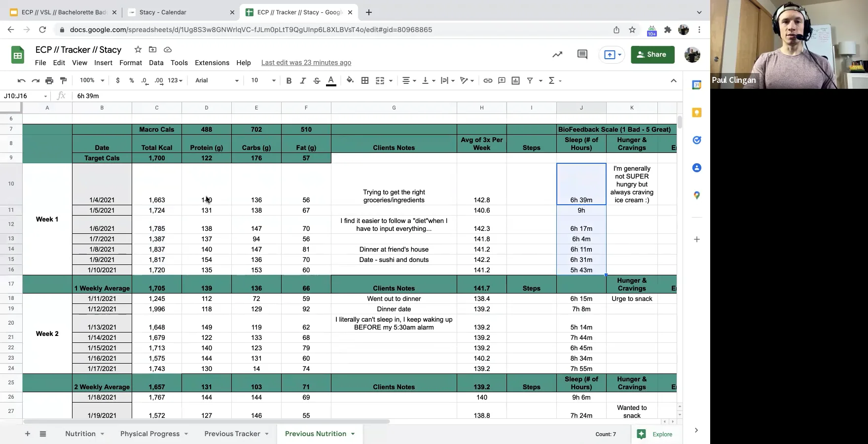The width and height of the screenshot is (868, 444).
Task: Open Google Calendar from the side panel
Action: [696, 85]
